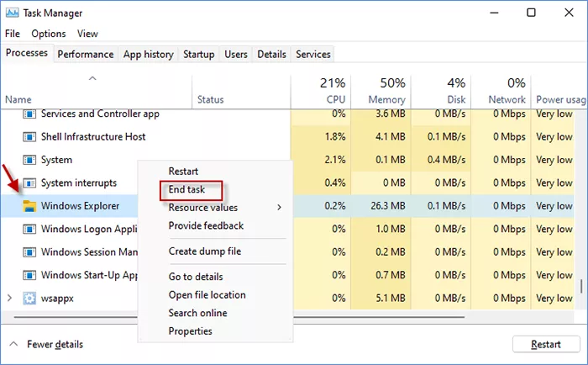
Task: Expand the wsappx process group
Action: pyautogui.click(x=9, y=298)
